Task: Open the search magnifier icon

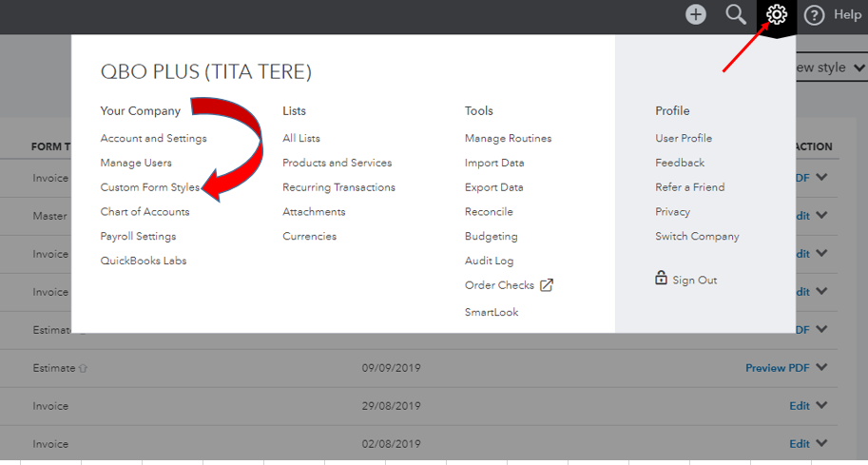Action: click(736, 14)
